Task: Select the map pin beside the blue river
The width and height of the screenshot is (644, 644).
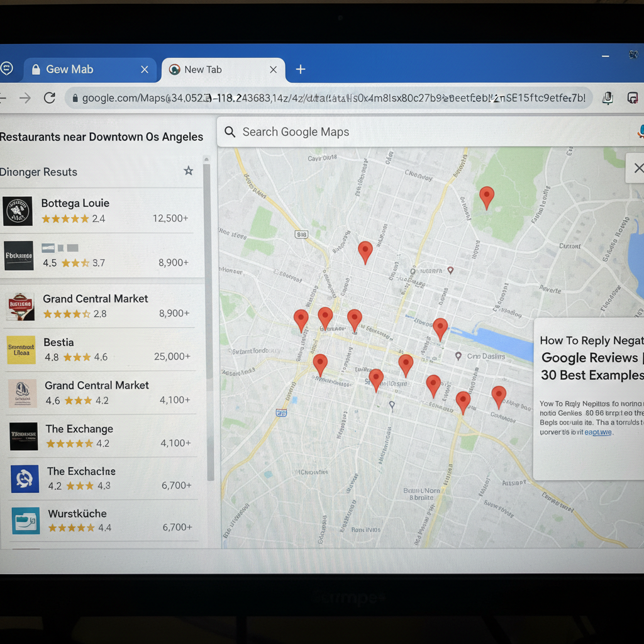Action: [440, 329]
